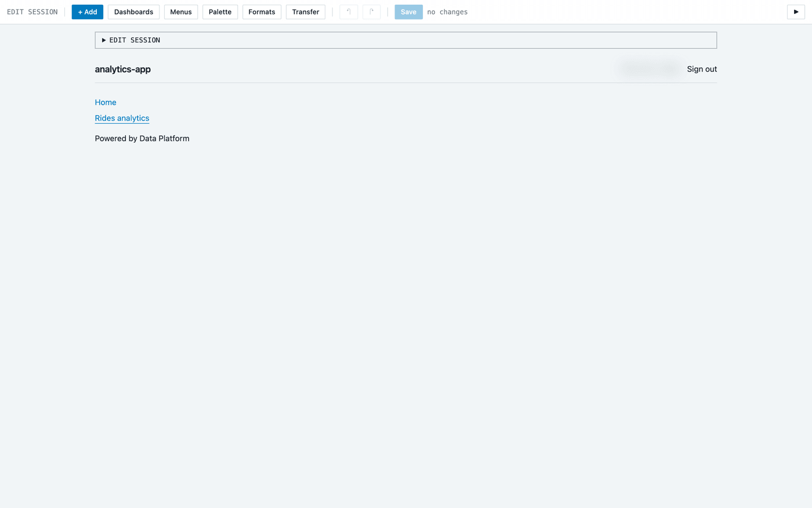Image resolution: width=812 pixels, height=508 pixels.
Task: Open the Palette toolbar item
Action: coord(220,12)
